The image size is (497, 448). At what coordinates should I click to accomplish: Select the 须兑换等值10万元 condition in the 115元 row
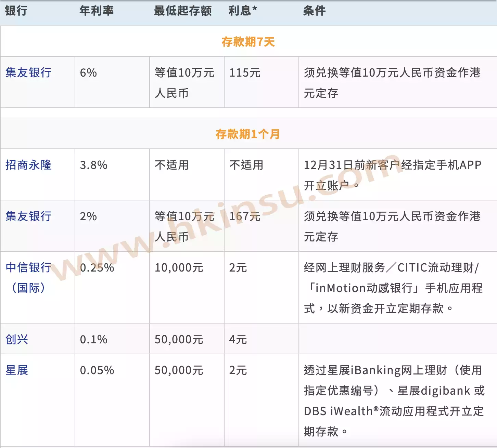point(392,83)
